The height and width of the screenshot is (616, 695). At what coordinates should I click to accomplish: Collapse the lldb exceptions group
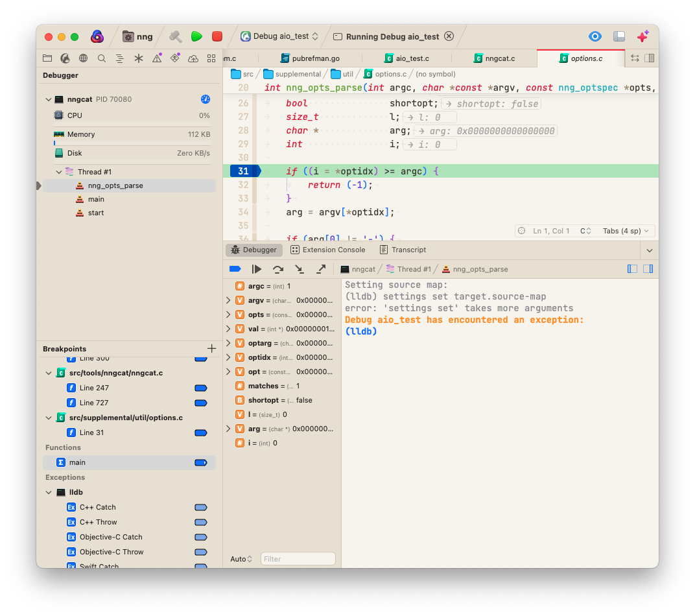click(49, 492)
